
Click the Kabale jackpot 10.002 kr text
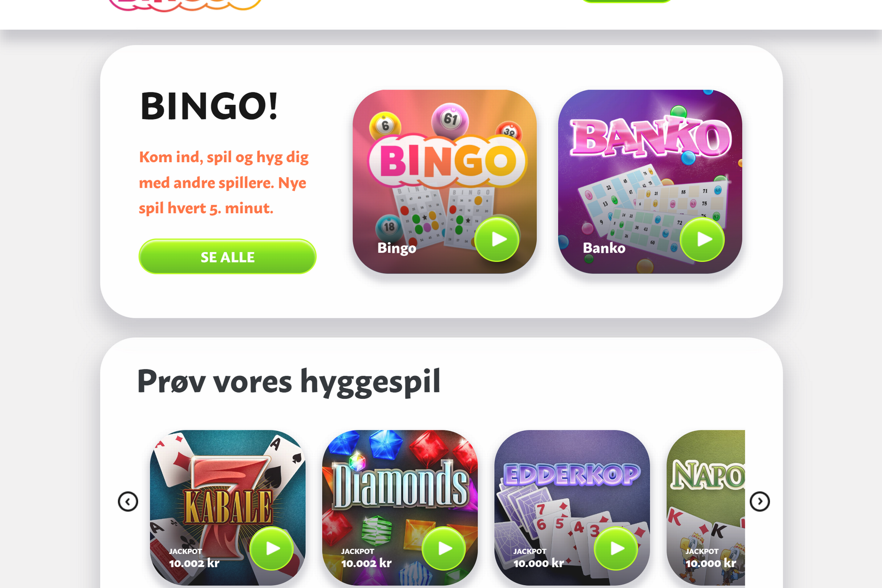click(x=194, y=563)
